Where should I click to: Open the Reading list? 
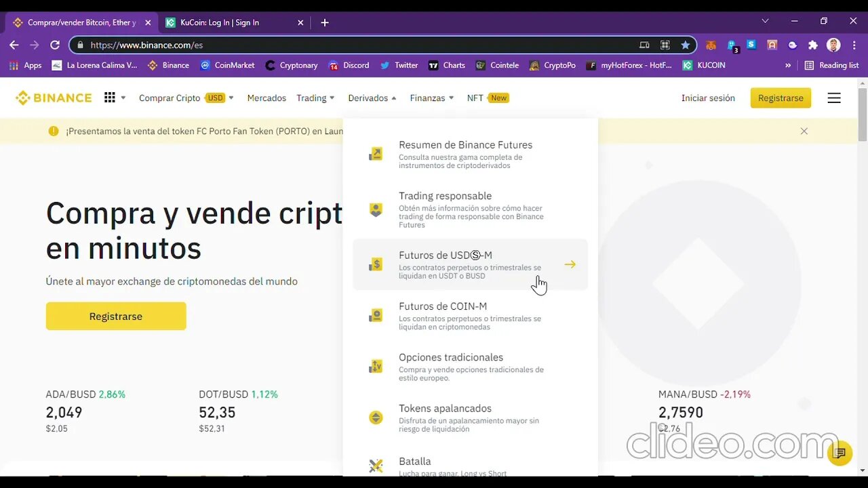(x=831, y=65)
